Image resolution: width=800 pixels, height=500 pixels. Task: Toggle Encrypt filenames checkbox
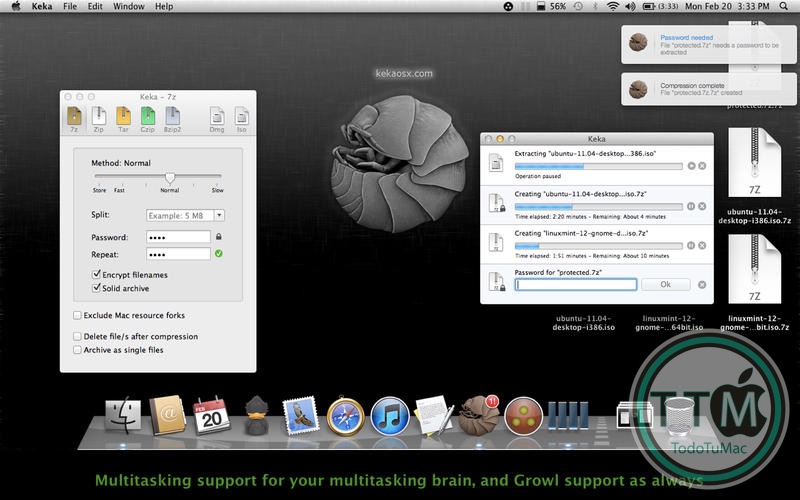(96, 274)
